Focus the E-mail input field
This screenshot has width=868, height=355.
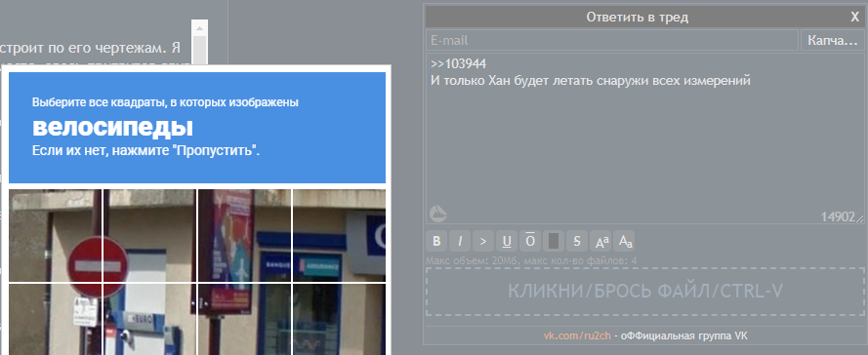611,40
